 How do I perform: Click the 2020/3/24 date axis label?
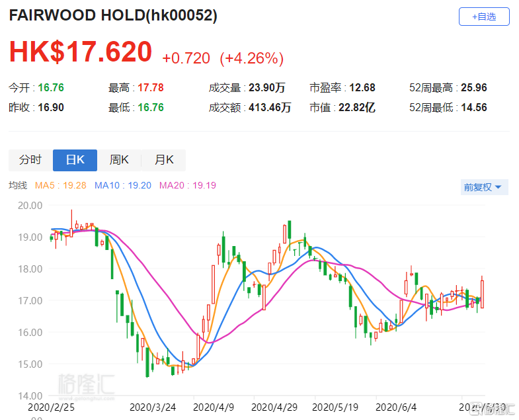tap(153, 407)
